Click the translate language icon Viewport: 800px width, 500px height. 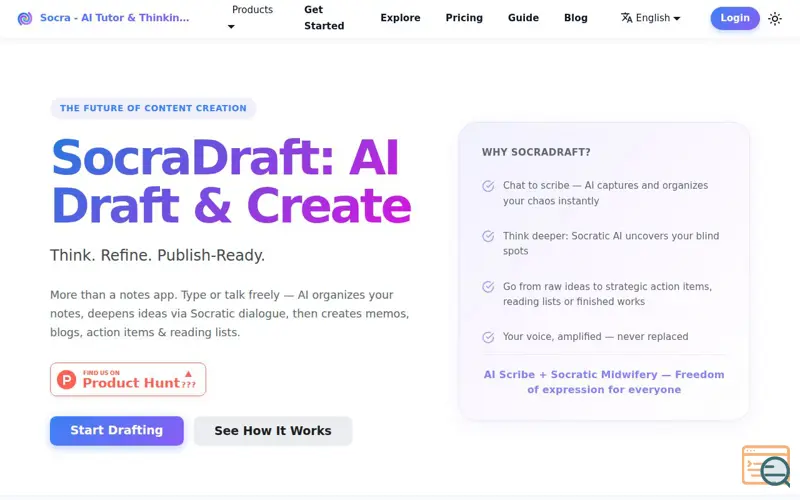(627, 18)
